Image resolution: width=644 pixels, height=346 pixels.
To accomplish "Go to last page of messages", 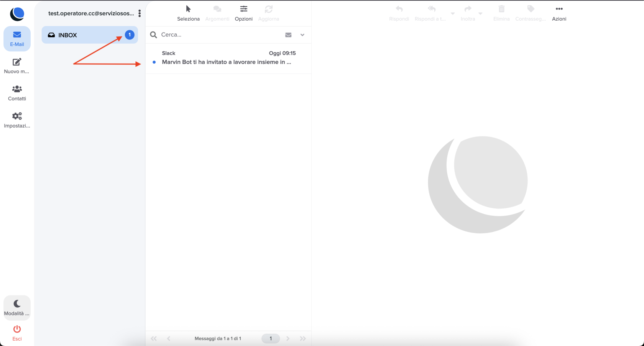I will point(303,338).
